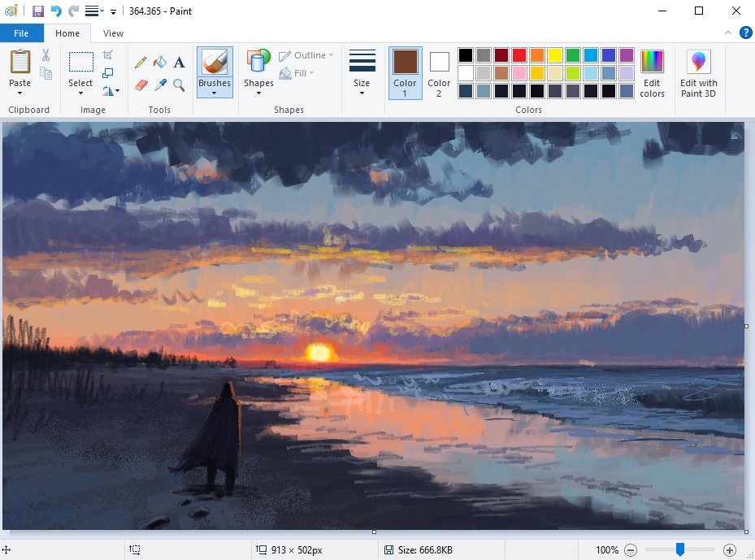Screen dimensions: 755x560
Task: Choose the green color swatch
Action: point(572,55)
